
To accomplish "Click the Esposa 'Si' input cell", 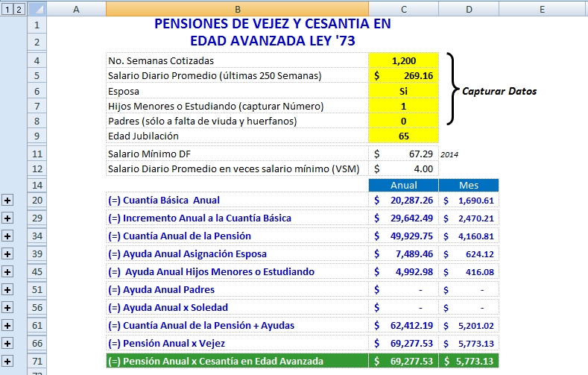I will click(403, 91).
